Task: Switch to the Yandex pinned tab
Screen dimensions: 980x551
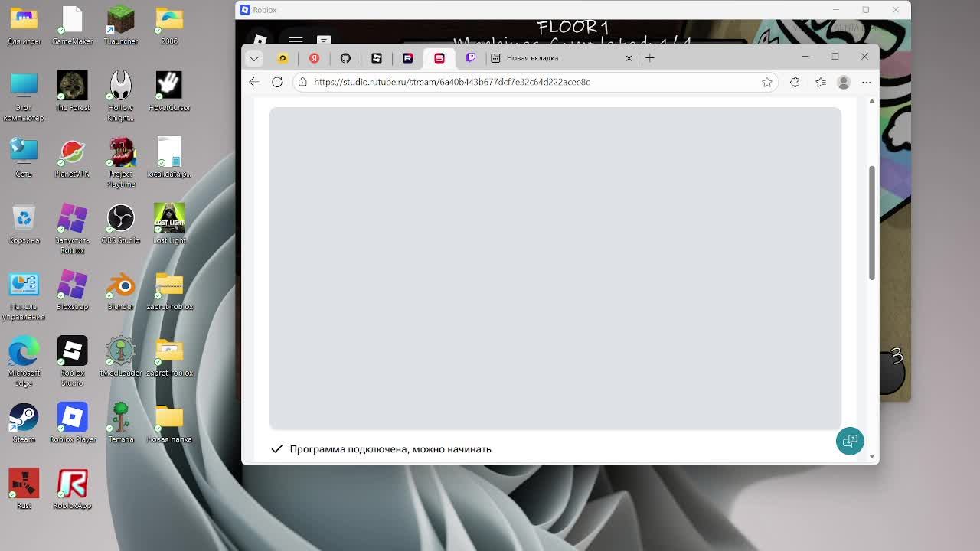Action: [x=314, y=58]
